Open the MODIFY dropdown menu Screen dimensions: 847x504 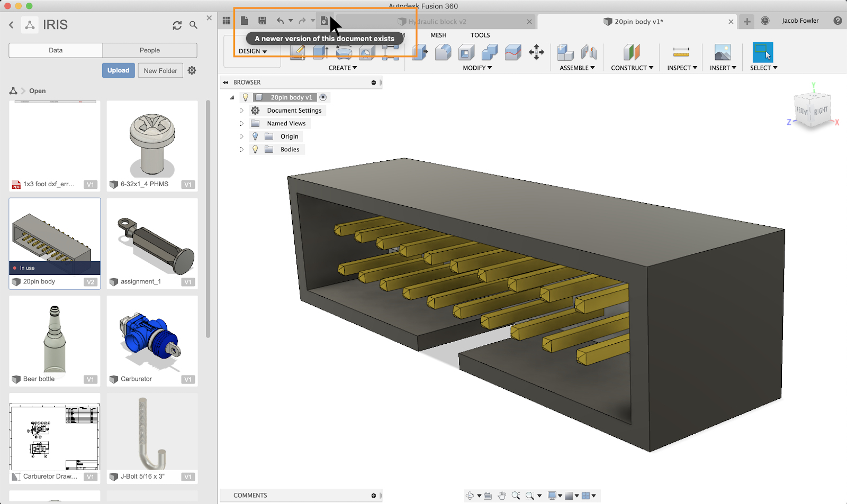pyautogui.click(x=477, y=68)
